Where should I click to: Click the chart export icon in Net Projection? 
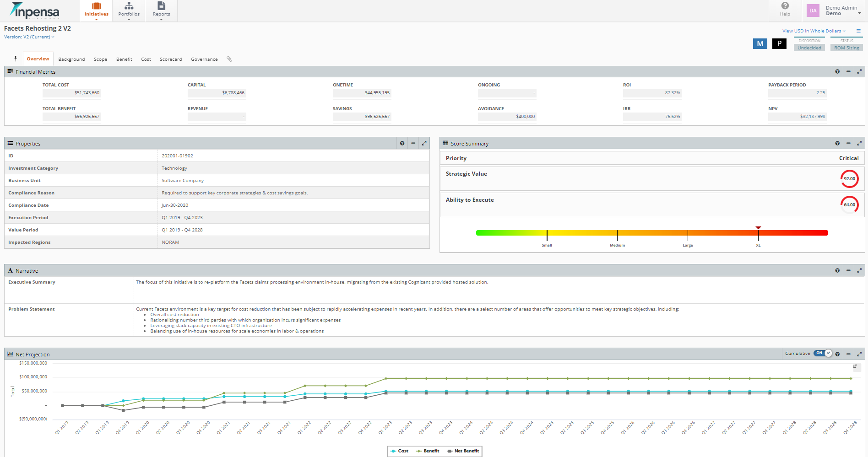point(855,366)
